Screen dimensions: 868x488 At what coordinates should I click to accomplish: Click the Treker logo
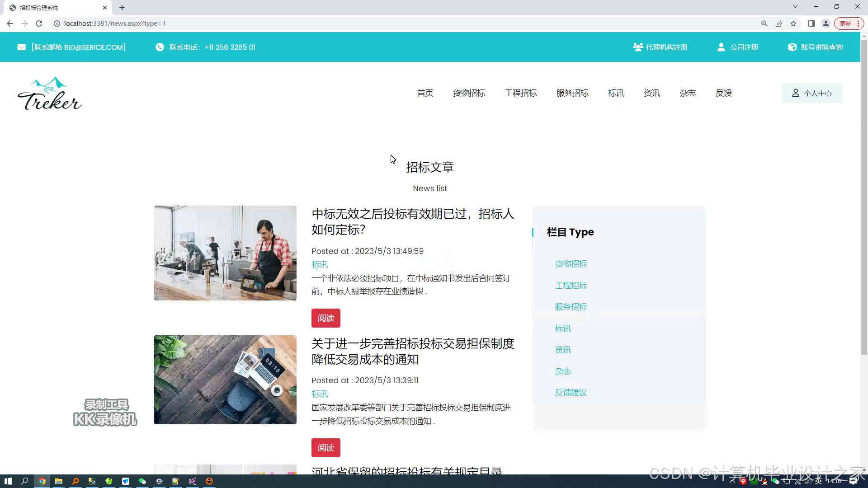[50, 94]
